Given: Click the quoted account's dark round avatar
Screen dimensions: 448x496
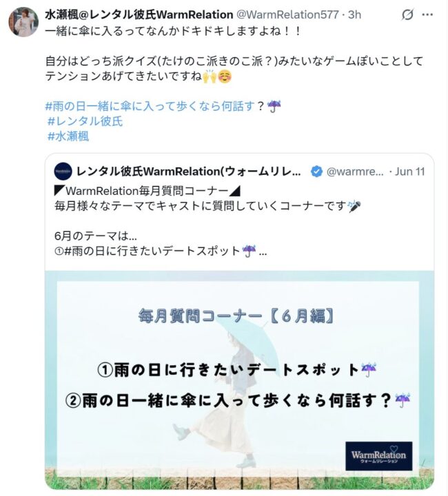Looking at the screenshot, I should coord(63,171).
